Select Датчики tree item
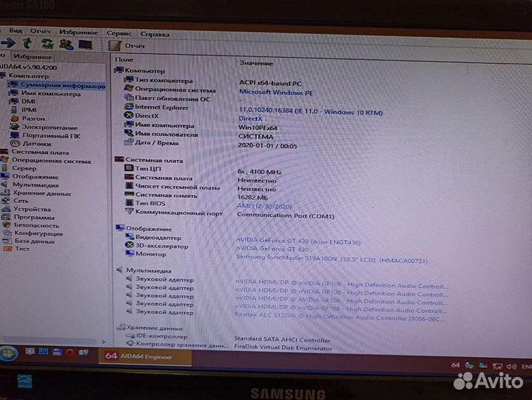The height and width of the screenshot is (400, 532). pyautogui.click(x=37, y=144)
